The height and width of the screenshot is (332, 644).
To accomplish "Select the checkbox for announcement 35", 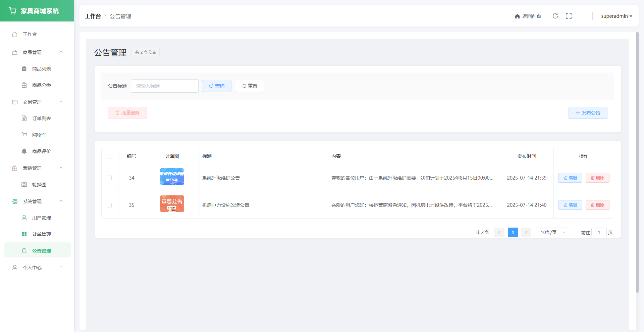I will pyautogui.click(x=109, y=205).
